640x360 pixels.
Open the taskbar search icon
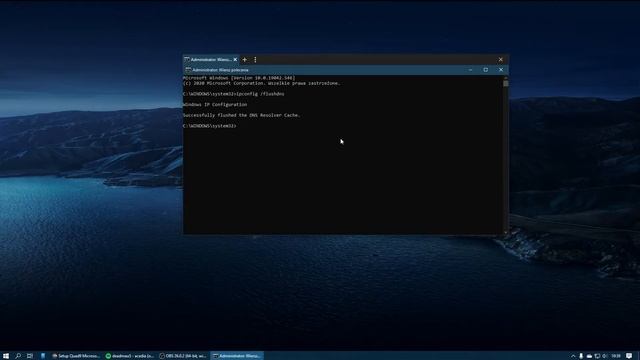click(x=18, y=356)
